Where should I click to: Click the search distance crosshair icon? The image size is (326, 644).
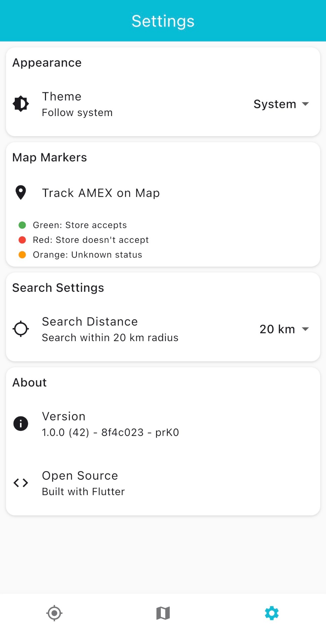pos(21,329)
